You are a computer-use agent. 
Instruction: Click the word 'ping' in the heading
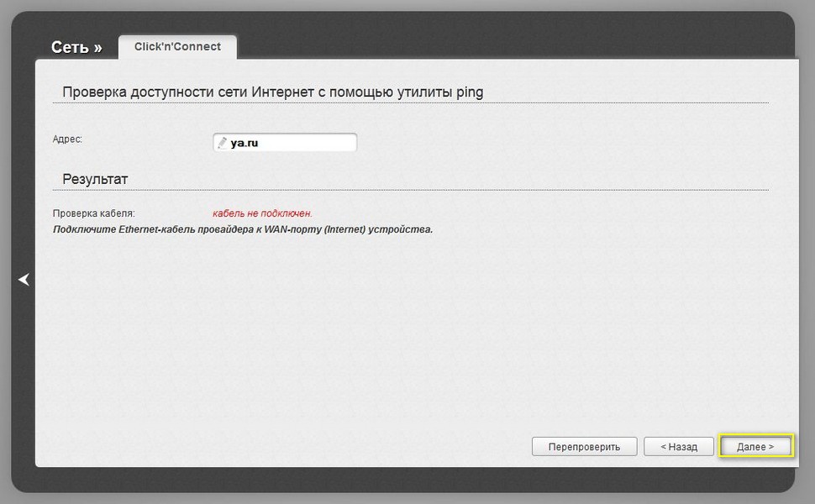pyautogui.click(x=470, y=92)
